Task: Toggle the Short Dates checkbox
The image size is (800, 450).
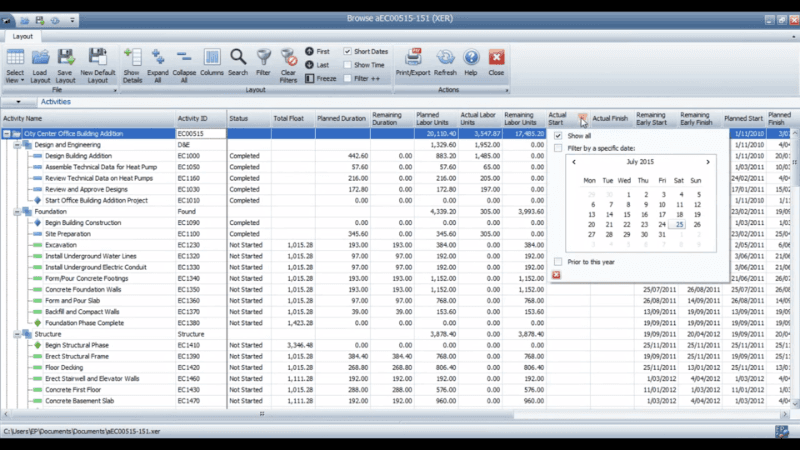Action: click(347, 52)
